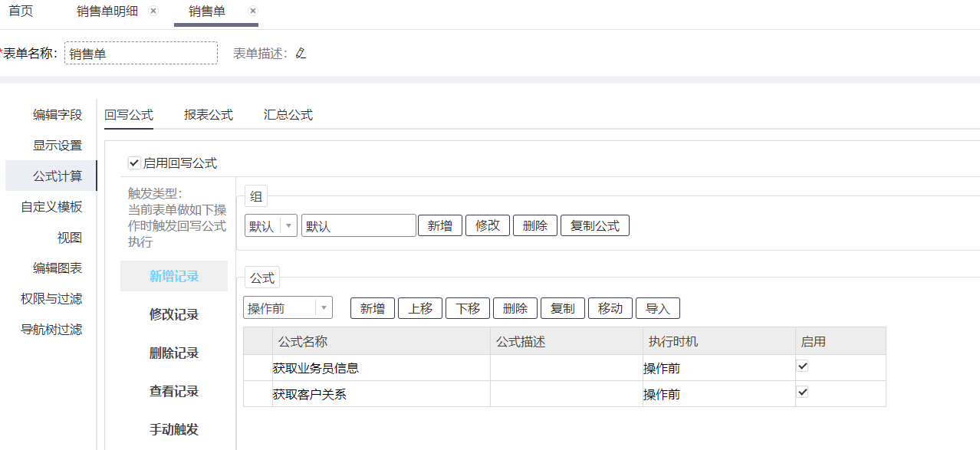Click 删除 button in the 组 section
The height and width of the screenshot is (450, 980).
(x=535, y=225)
